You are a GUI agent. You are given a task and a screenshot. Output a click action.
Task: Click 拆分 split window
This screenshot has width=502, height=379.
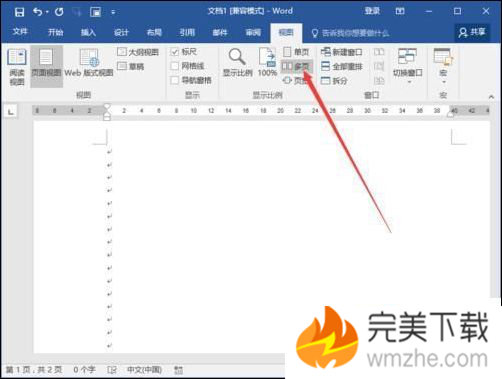coord(334,80)
